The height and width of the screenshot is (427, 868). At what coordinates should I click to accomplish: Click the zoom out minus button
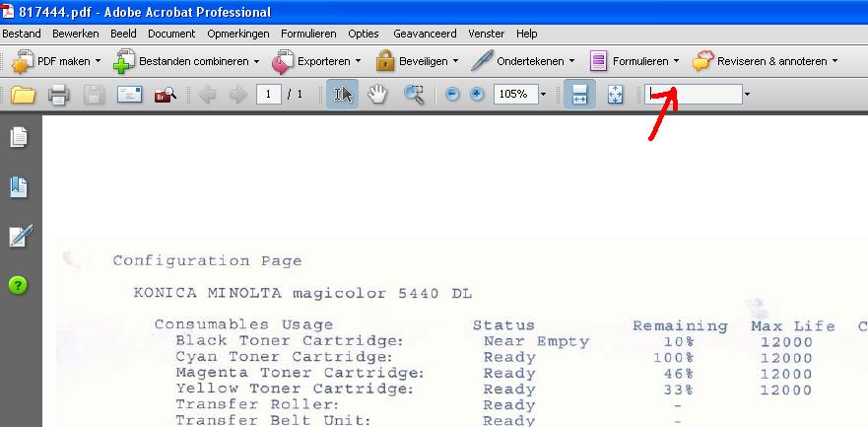click(452, 94)
